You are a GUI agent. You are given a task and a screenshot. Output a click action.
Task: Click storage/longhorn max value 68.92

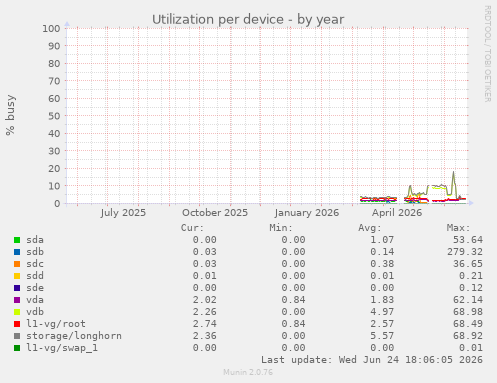coord(468,336)
